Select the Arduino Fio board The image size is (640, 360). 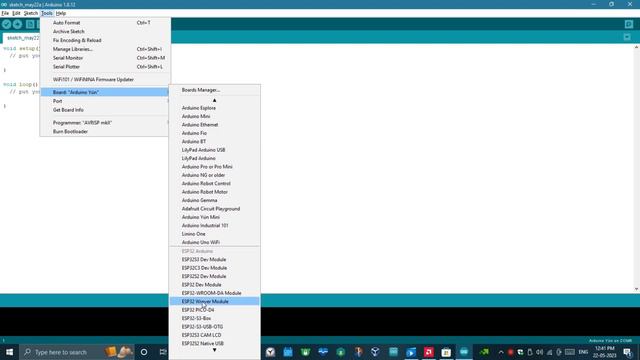[215, 133]
